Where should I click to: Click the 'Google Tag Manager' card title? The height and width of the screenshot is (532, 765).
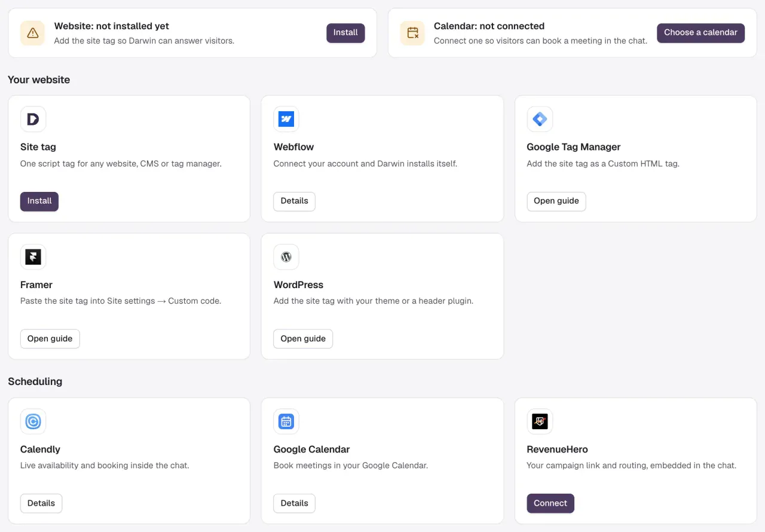point(574,147)
